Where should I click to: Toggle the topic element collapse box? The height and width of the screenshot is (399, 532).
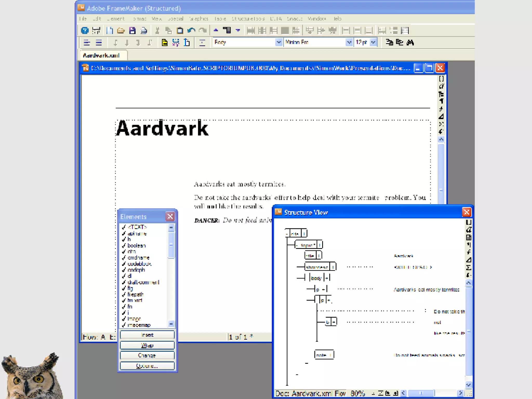320,245
